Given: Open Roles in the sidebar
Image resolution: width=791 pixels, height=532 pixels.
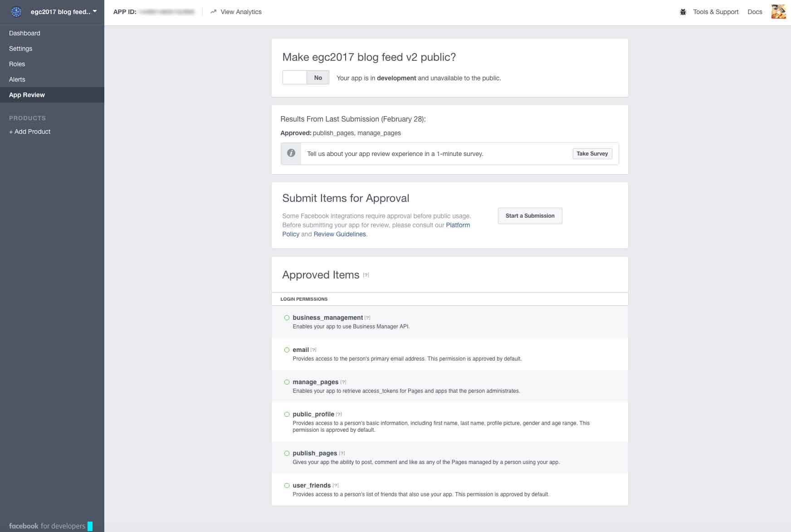Looking at the screenshot, I should coord(17,64).
